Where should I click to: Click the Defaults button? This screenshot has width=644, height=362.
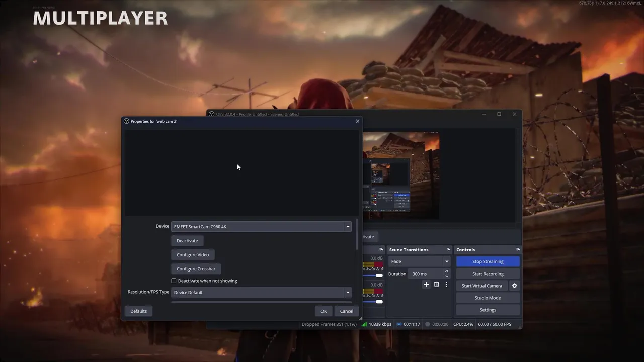138,311
